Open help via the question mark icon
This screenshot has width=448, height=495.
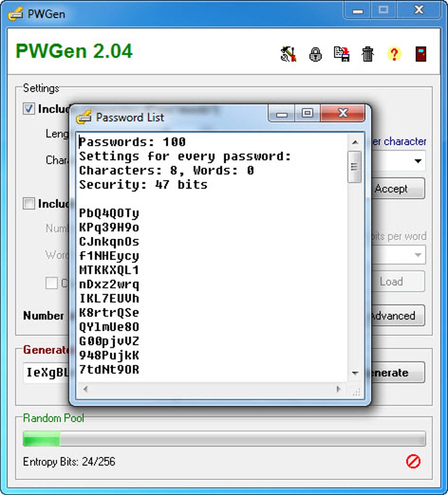pos(394,54)
